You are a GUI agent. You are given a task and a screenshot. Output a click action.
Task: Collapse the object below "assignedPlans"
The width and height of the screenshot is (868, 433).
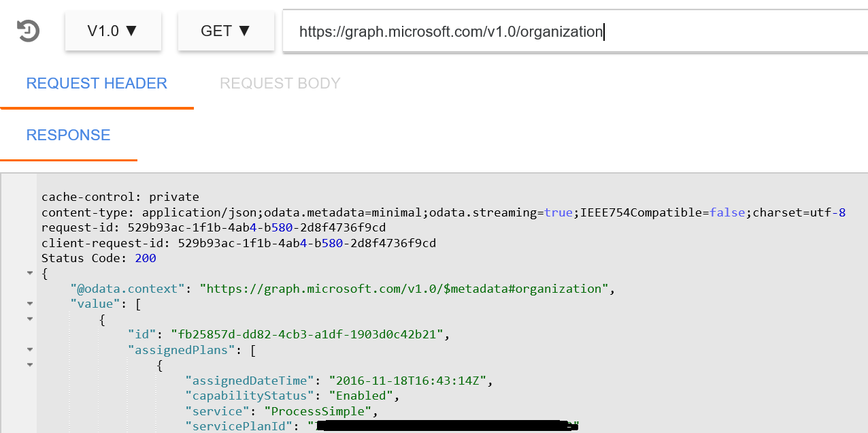coord(29,365)
